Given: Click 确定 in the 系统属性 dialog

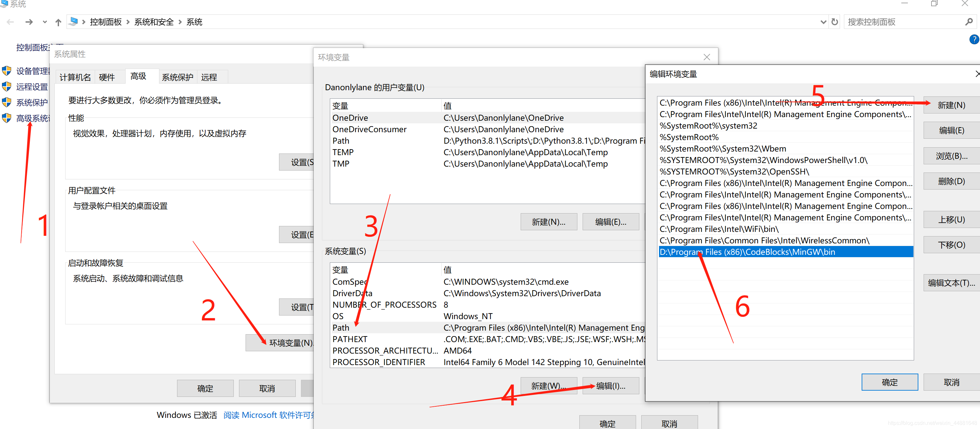Looking at the screenshot, I should tap(205, 388).
